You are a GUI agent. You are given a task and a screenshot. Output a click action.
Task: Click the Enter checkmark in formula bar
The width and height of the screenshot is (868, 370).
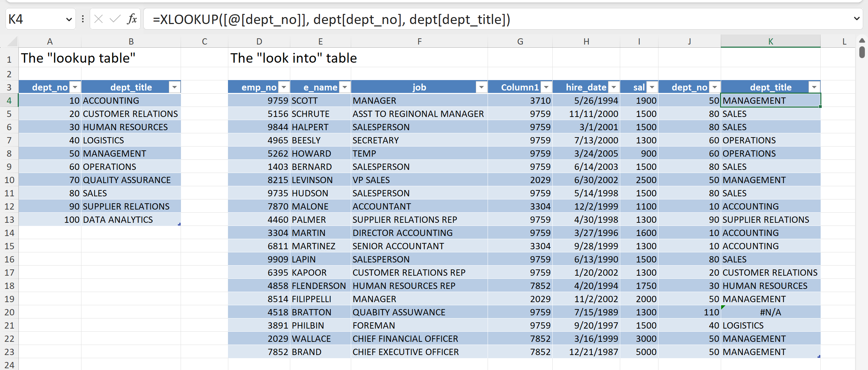pyautogui.click(x=115, y=19)
